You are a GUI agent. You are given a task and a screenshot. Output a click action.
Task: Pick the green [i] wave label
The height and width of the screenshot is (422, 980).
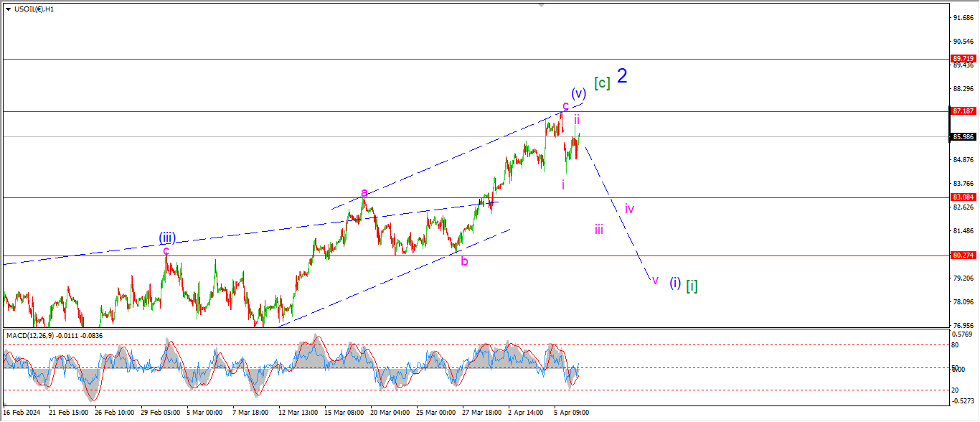click(x=692, y=285)
